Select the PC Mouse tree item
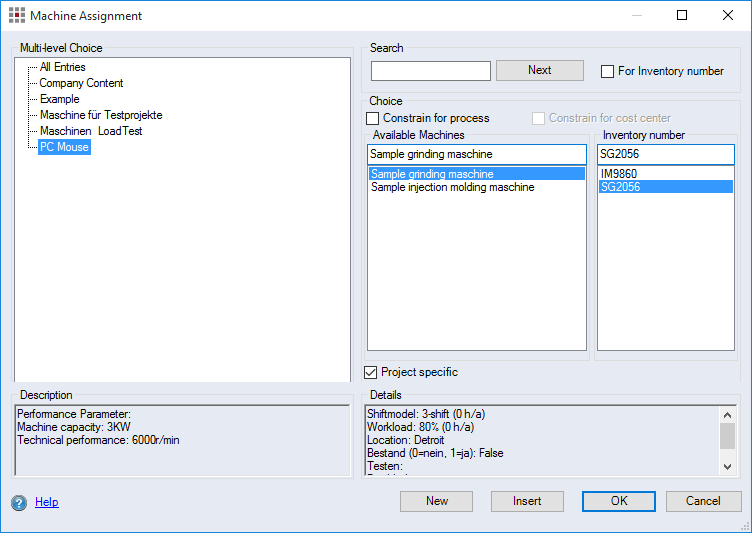Image resolution: width=752 pixels, height=533 pixels. click(64, 147)
